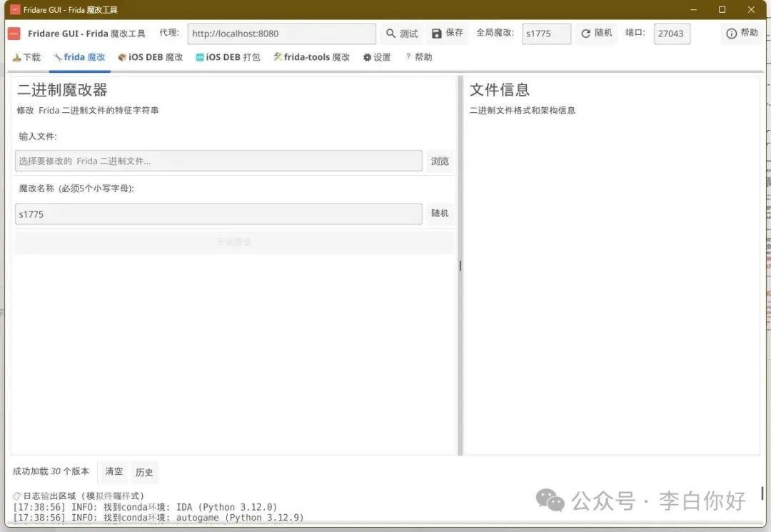
Task: Click the 随机 button beside the name field
Action: pyautogui.click(x=440, y=213)
